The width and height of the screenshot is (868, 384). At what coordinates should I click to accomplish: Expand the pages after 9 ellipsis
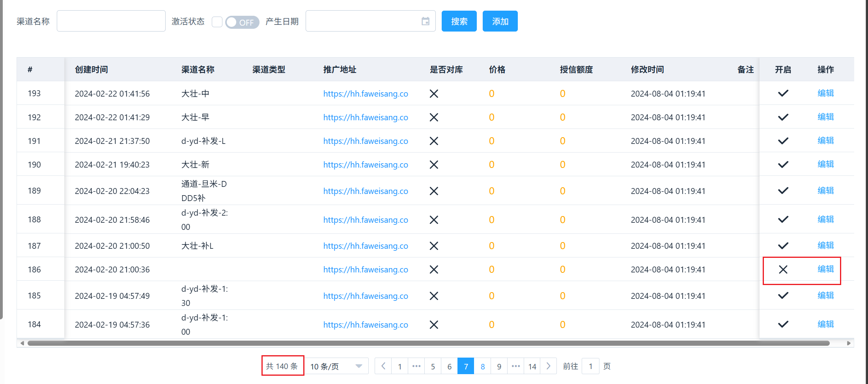click(x=515, y=366)
